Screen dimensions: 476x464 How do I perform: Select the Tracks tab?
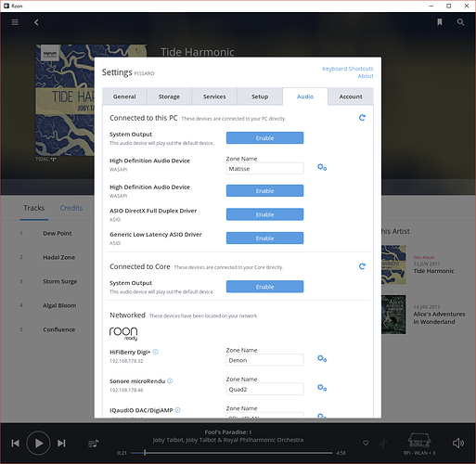[x=34, y=208]
